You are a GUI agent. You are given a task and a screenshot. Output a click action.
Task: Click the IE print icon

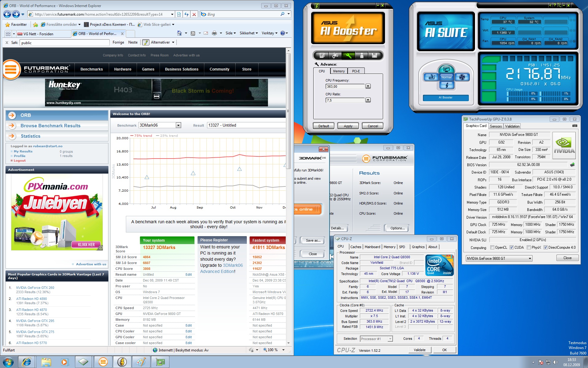pos(214,33)
